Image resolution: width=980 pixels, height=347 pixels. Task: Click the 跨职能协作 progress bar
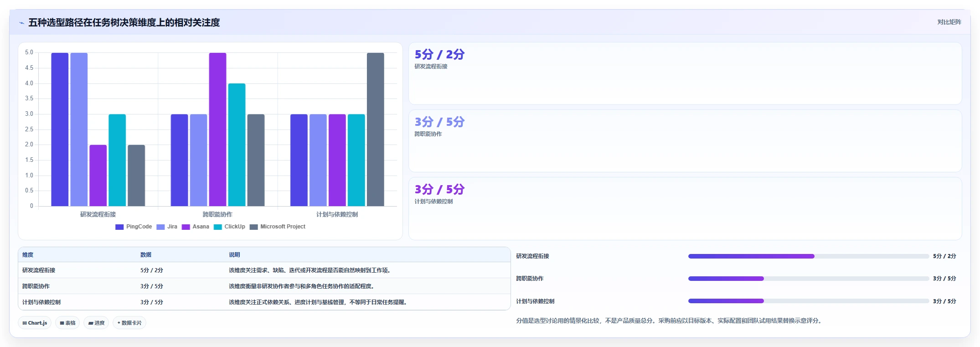click(x=809, y=279)
